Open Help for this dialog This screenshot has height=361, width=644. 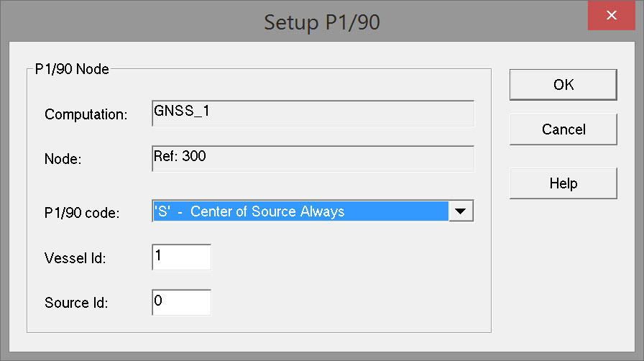click(x=563, y=183)
